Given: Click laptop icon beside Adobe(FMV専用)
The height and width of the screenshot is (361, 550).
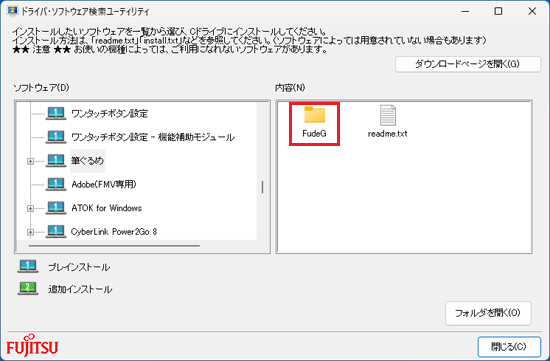Looking at the screenshot, I should (x=56, y=184).
